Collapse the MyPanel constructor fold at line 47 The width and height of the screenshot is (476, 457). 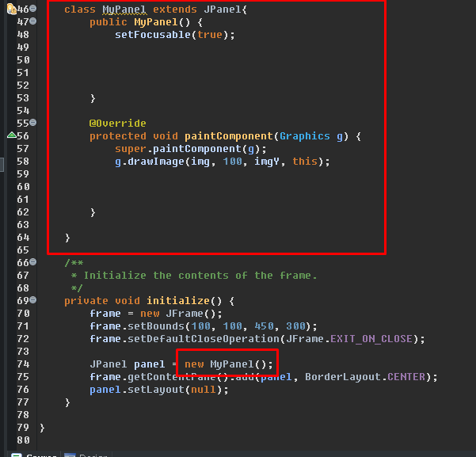pos(33,21)
